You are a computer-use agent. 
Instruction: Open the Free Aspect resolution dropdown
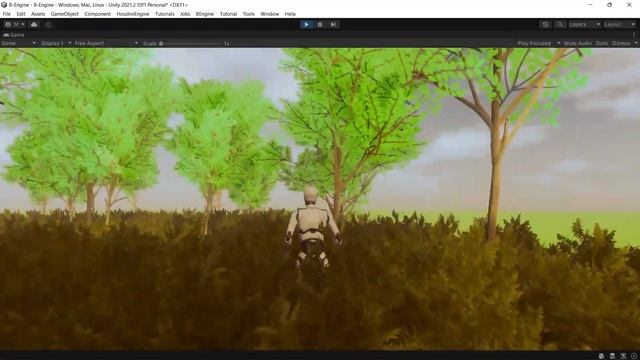pyautogui.click(x=107, y=43)
